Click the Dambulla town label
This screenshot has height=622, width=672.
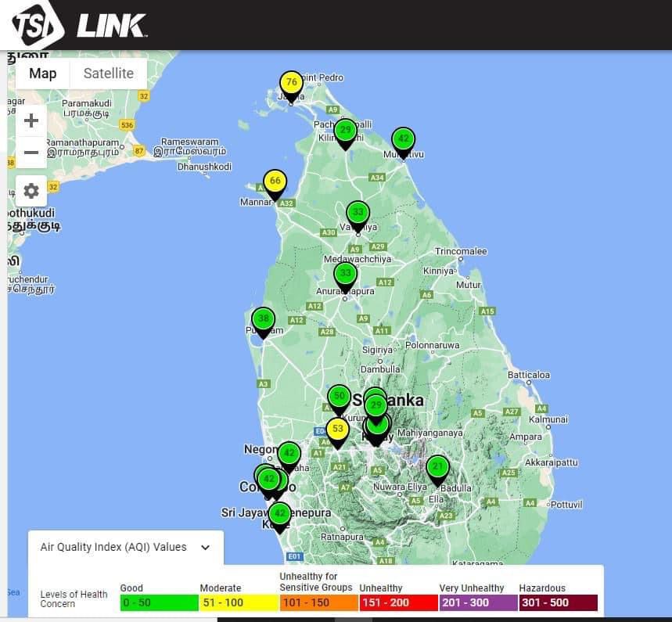click(380, 369)
